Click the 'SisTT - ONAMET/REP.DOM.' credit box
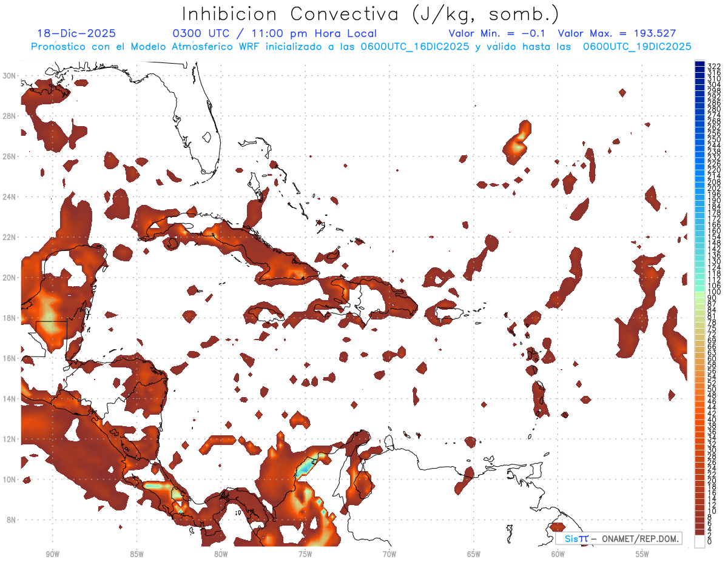This screenshot has height=562, width=728. (x=618, y=538)
